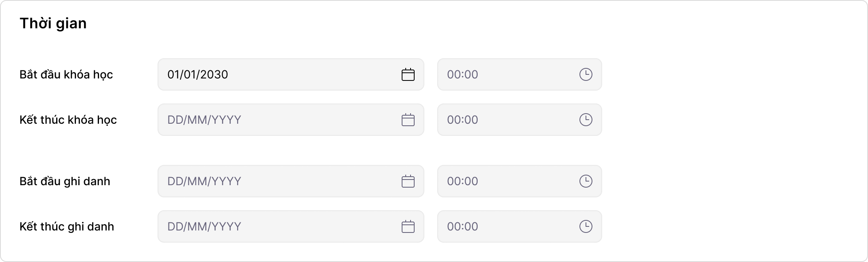This screenshot has width=868, height=262.
Task: Click the Kết thúc ghi danh label
Action: coord(67,226)
